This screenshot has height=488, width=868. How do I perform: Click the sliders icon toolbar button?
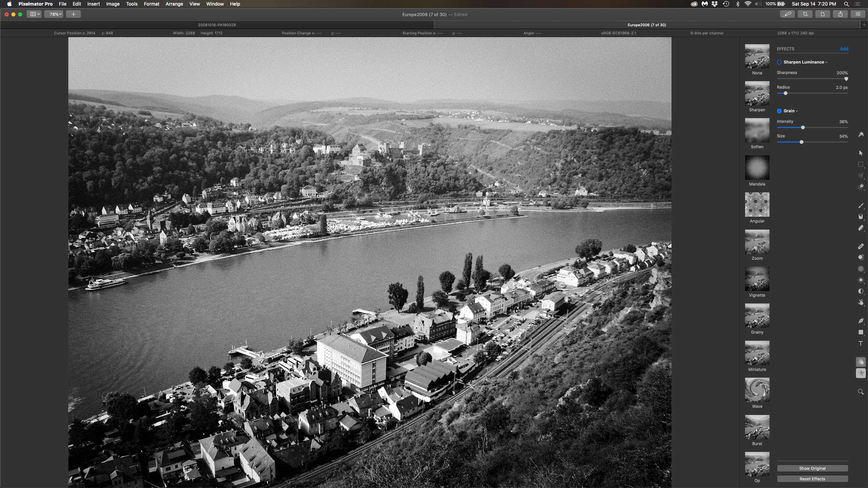pyautogui.click(x=858, y=14)
